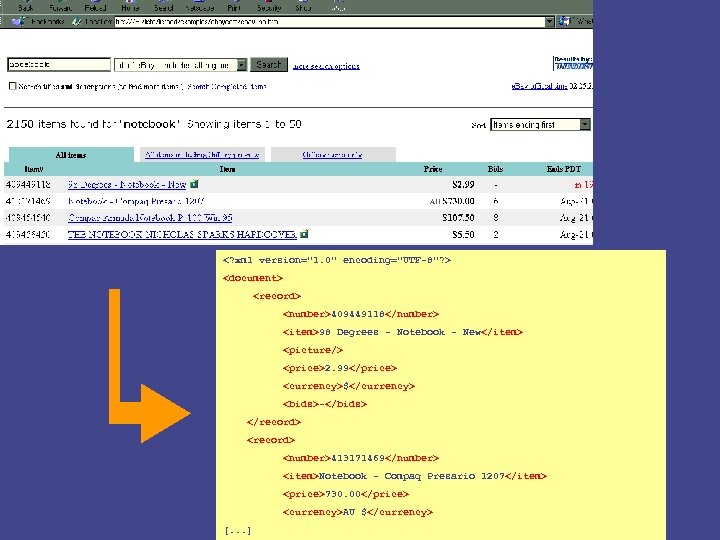
Task: Open the more search options link
Action: (x=326, y=66)
